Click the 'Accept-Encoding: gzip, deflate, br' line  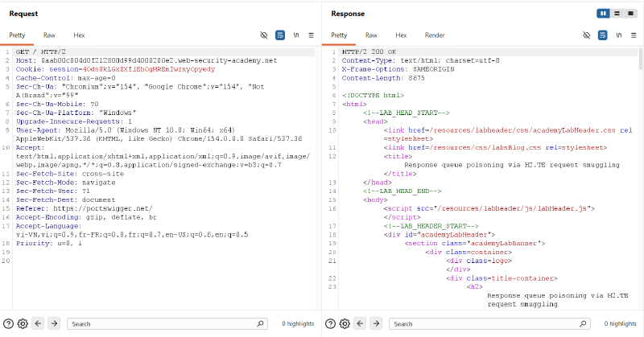tap(86, 217)
